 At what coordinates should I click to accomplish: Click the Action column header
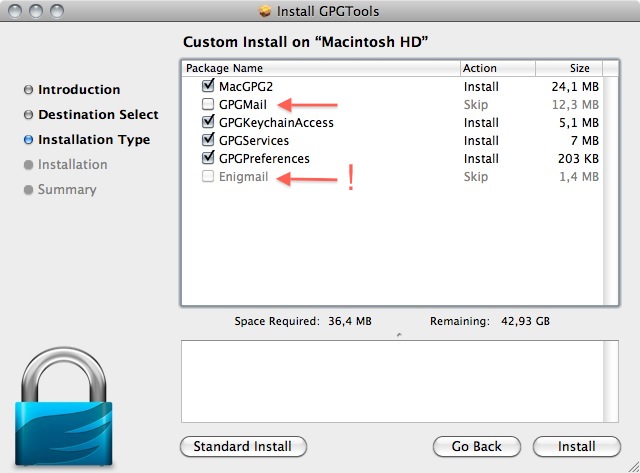496,69
